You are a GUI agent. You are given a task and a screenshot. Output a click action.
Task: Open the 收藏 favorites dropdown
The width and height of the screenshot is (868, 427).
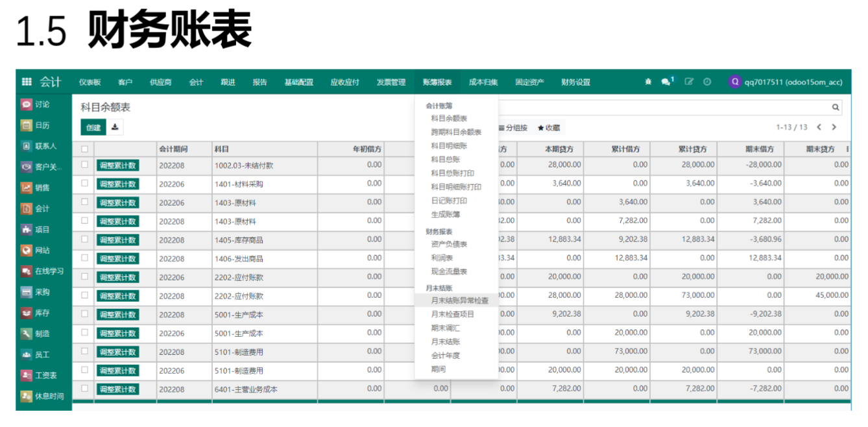[549, 128]
